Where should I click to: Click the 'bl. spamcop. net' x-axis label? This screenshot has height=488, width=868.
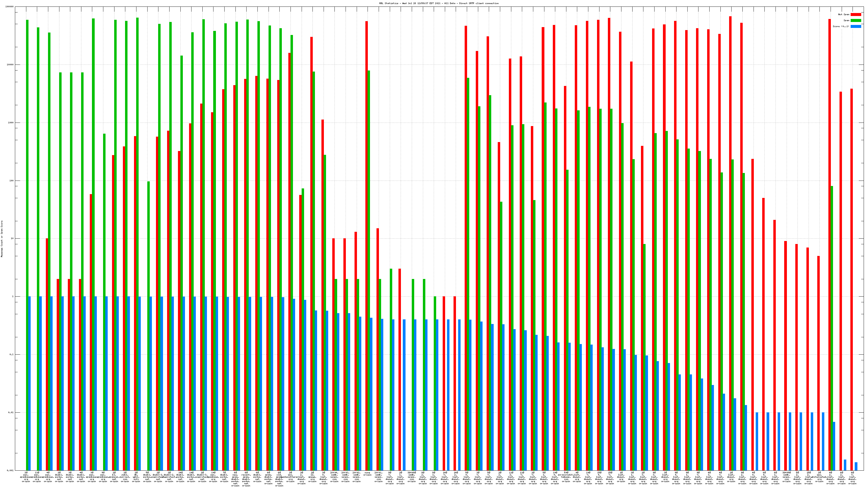pos(114,477)
